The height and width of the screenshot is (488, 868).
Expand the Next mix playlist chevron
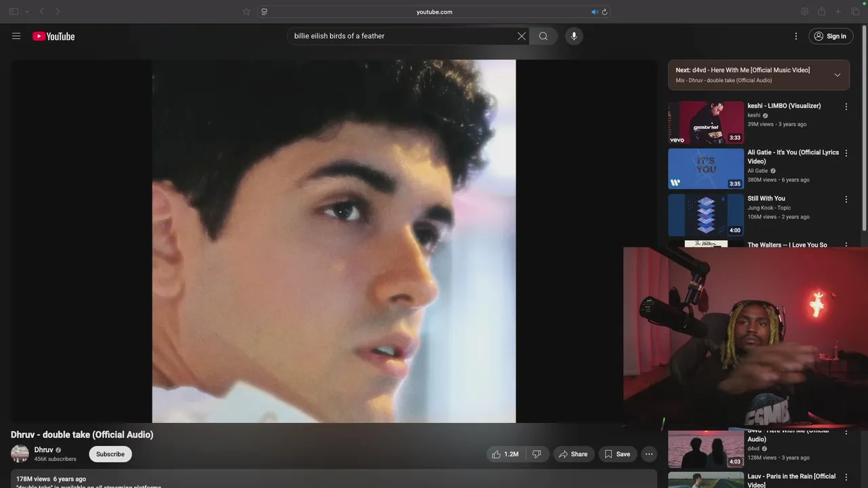click(x=837, y=75)
